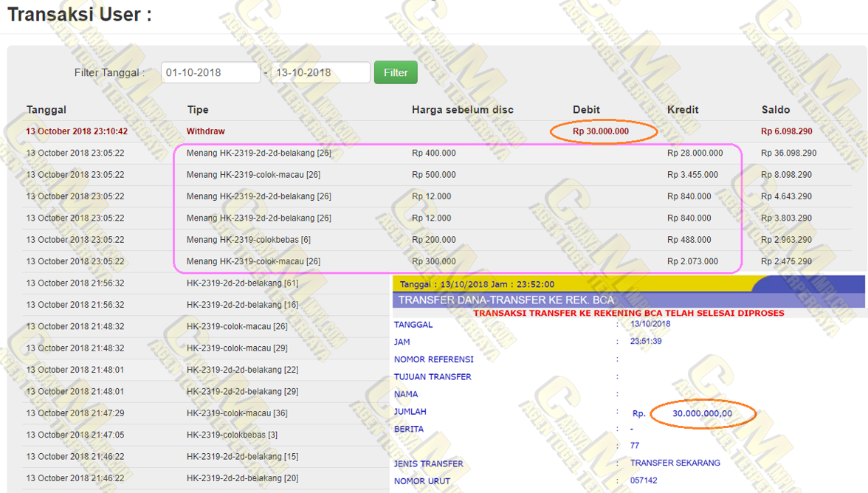Screen dimensions: 868x493
Task: Click the Menang HK-2319-colokbebas [6] entry
Action: click(249, 240)
